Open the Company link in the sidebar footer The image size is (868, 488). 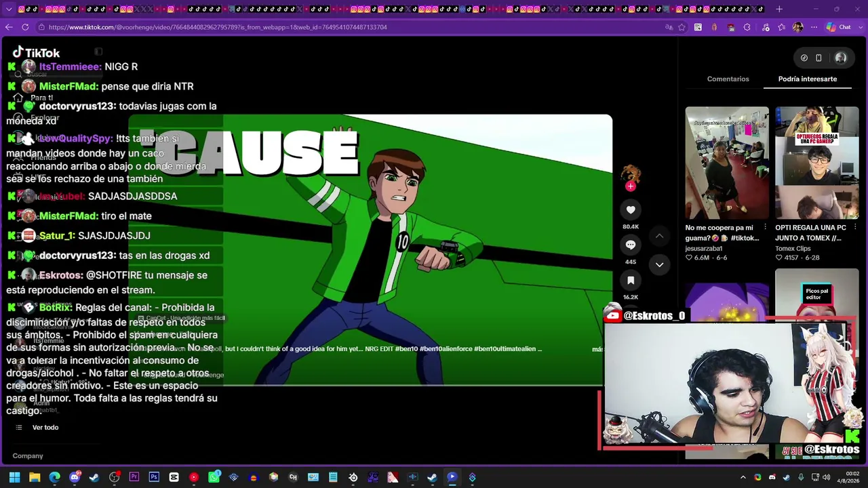click(x=28, y=456)
